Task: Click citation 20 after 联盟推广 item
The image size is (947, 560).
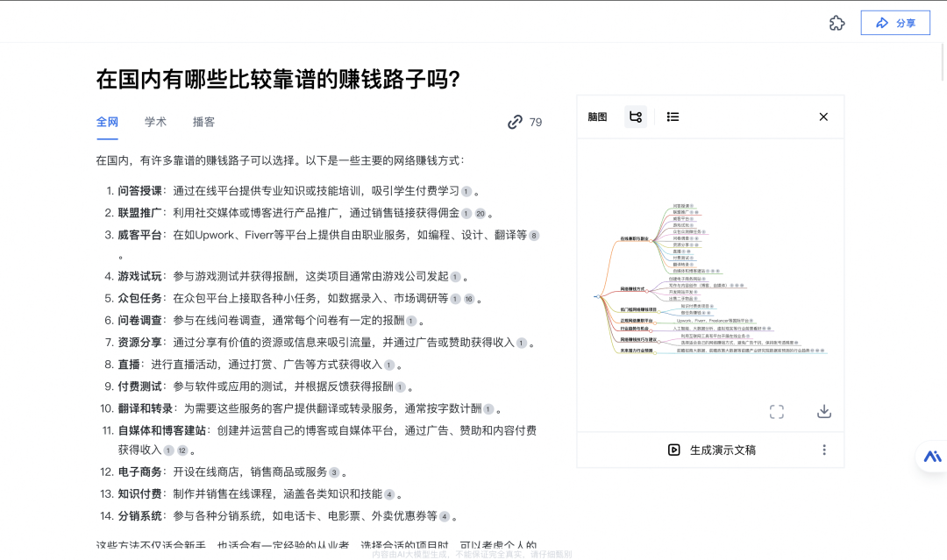Action: 481,214
